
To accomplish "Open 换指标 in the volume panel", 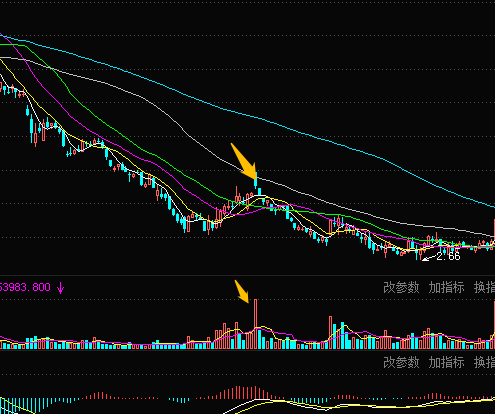I will coord(484,287).
